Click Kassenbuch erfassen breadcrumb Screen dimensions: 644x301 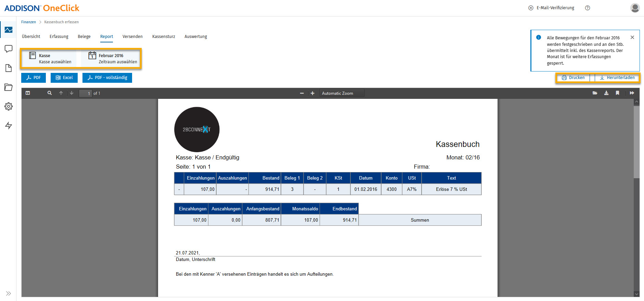[x=61, y=22]
